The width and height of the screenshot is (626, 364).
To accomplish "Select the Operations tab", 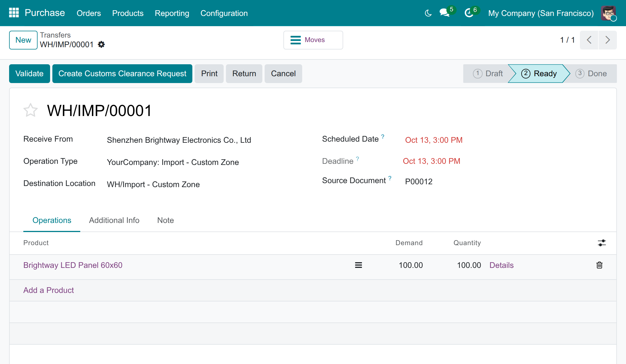I will tap(52, 220).
